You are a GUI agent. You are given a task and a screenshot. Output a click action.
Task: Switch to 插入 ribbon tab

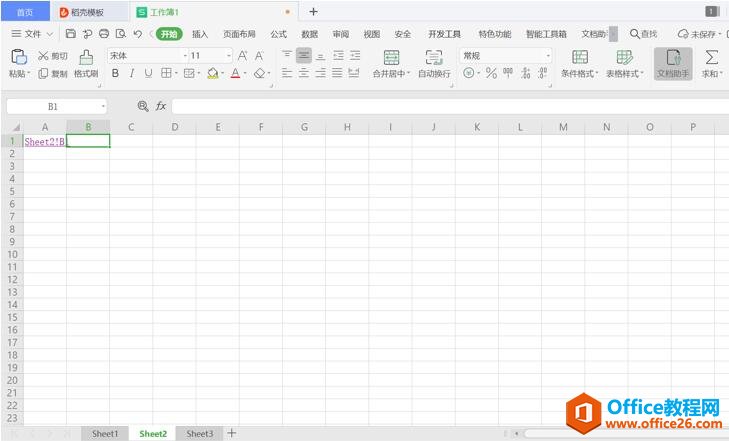[x=200, y=34]
